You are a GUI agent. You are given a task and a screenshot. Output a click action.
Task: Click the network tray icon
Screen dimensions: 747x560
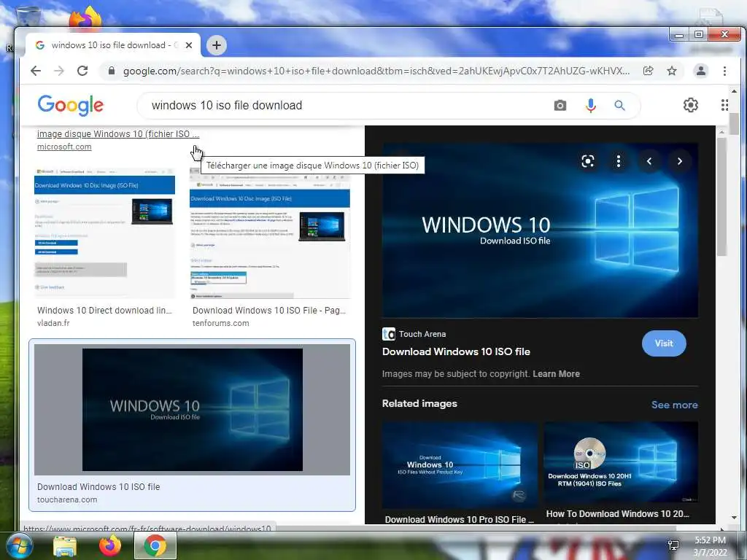(673, 545)
